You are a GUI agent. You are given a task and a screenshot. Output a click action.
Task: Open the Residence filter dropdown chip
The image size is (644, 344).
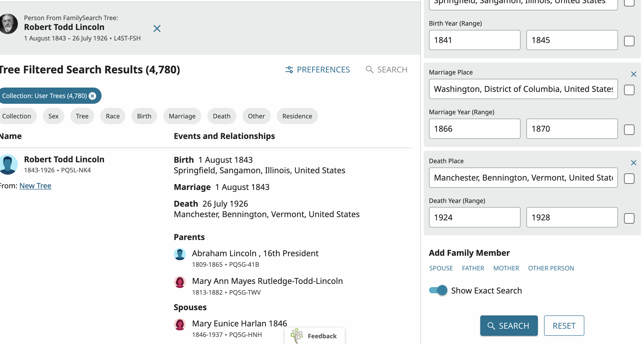click(297, 116)
